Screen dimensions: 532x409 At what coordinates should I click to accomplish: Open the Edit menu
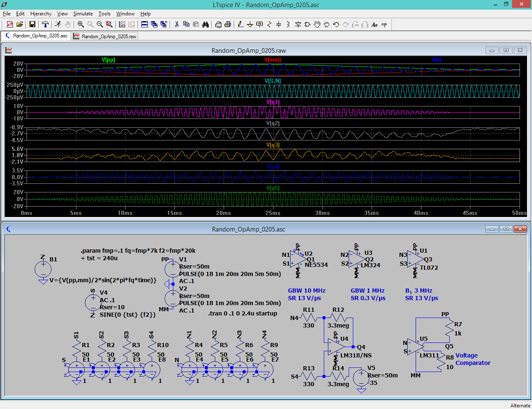point(20,14)
